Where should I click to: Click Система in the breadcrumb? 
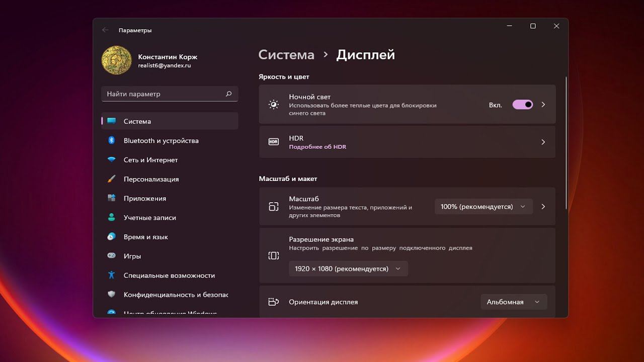point(286,55)
